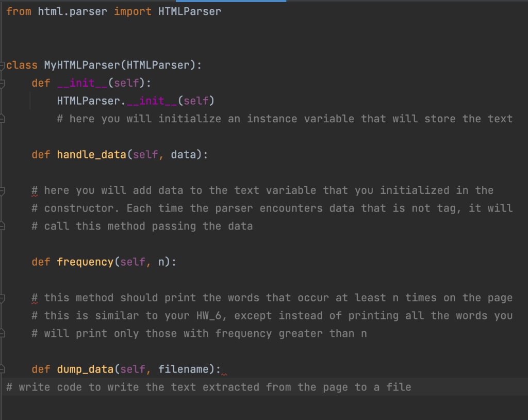Click the underlined word 'here' in comment
The height and width of the screenshot is (420, 528).
tap(56, 190)
